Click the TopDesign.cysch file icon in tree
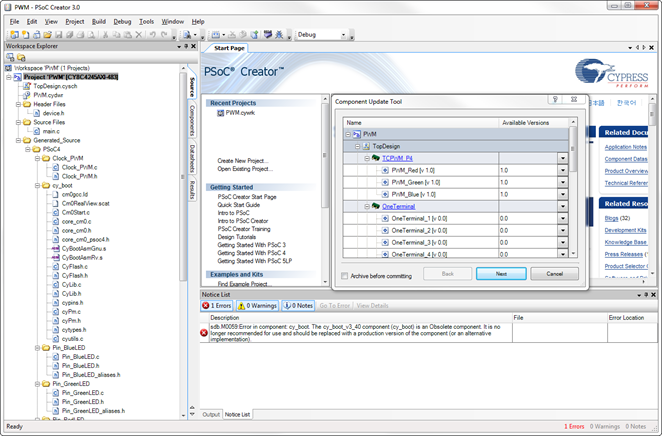 27,86
